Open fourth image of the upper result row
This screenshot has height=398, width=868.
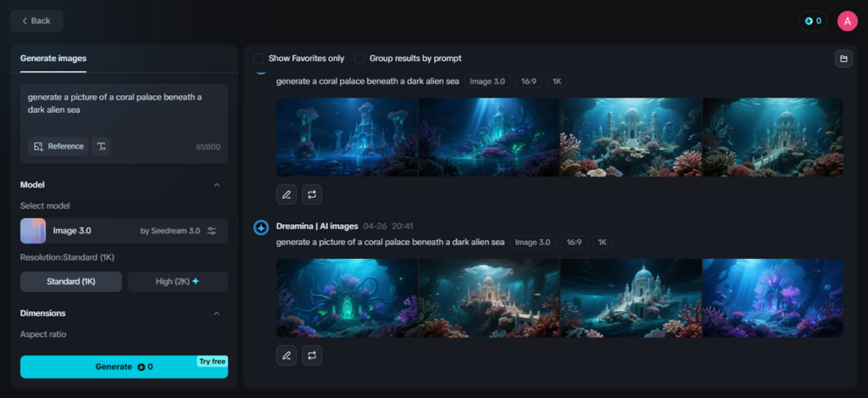click(x=773, y=137)
